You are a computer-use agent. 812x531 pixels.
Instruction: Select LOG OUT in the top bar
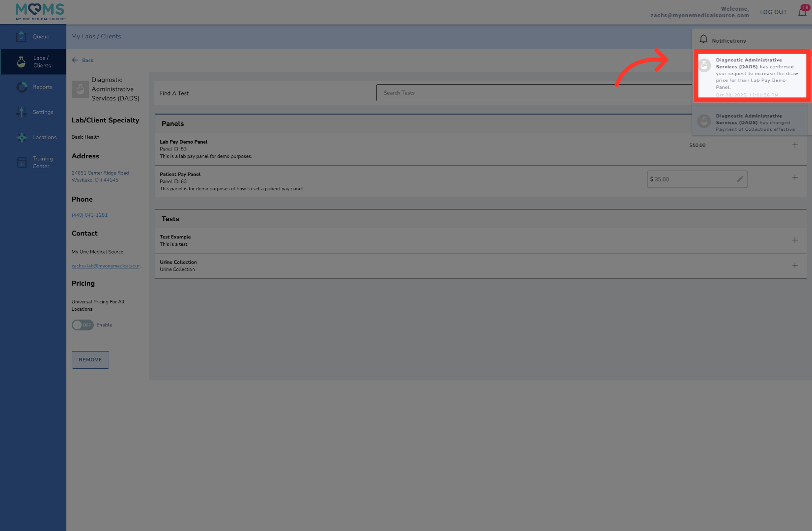773,12
